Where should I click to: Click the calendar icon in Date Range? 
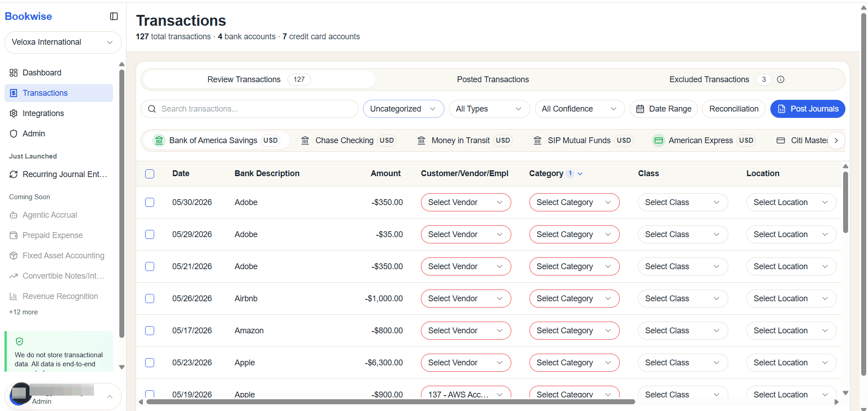pos(640,109)
